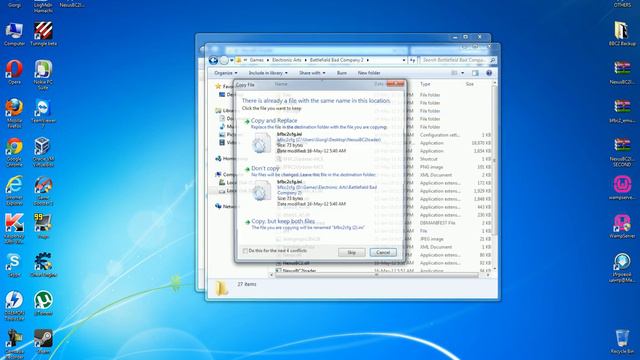Launch the WampServer shortcut icon
Viewport: 640px width, 360px height.
click(x=622, y=227)
